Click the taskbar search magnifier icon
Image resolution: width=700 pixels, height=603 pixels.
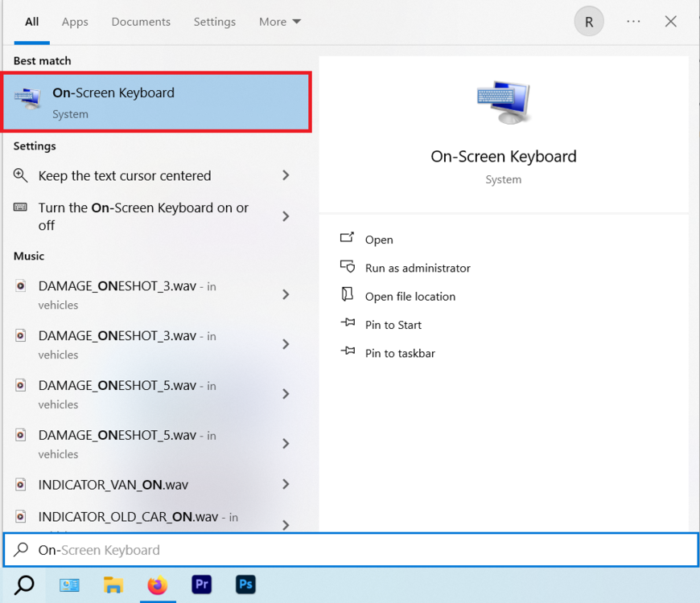pyautogui.click(x=24, y=585)
